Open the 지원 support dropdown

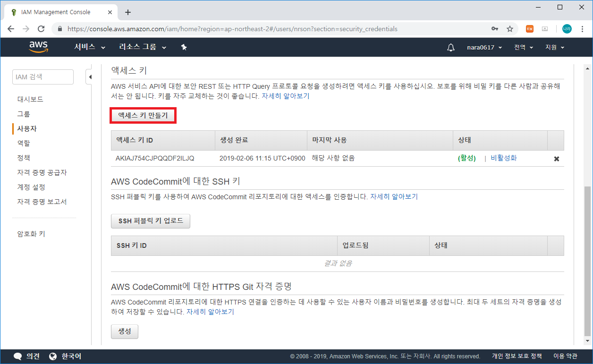(x=555, y=47)
